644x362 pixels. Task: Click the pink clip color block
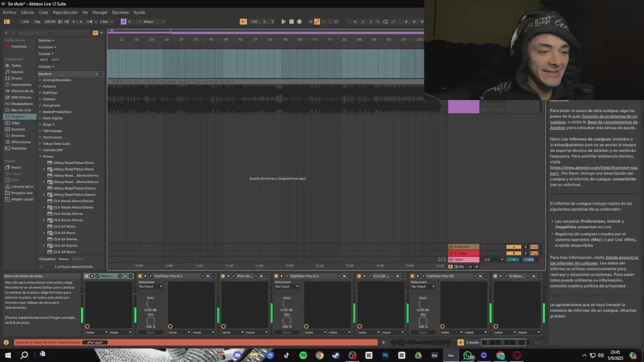coord(463,107)
